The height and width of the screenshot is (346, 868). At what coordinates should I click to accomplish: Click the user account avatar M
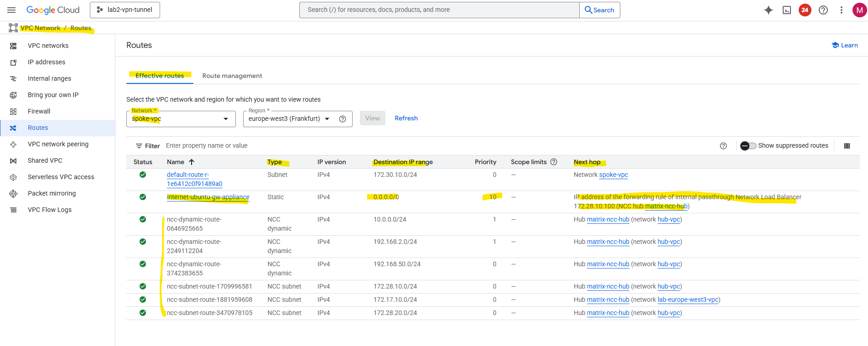[x=859, y=10]
